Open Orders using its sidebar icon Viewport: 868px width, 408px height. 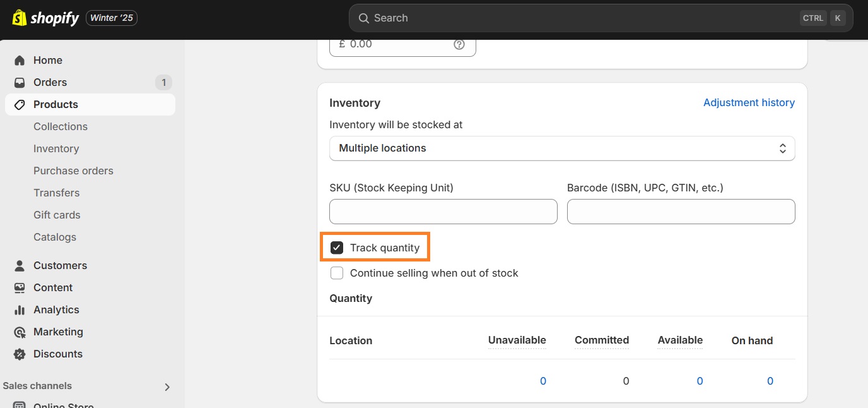[20, 82]
